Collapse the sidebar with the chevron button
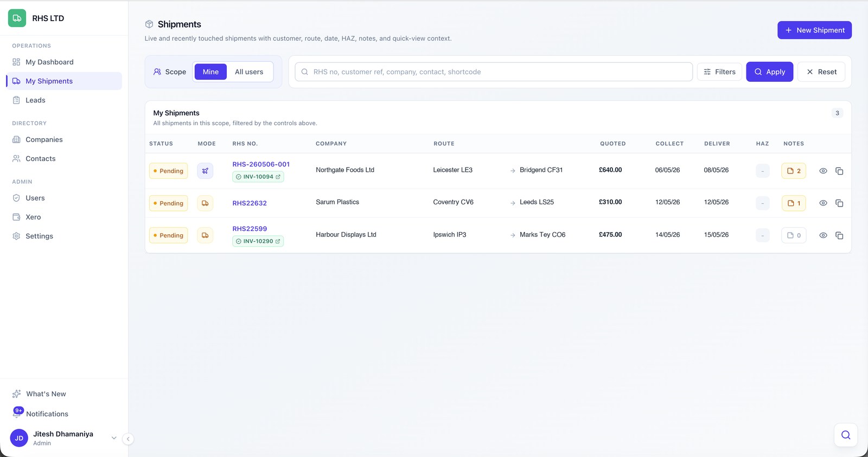 pyautogui.click(x=128, y=439)
